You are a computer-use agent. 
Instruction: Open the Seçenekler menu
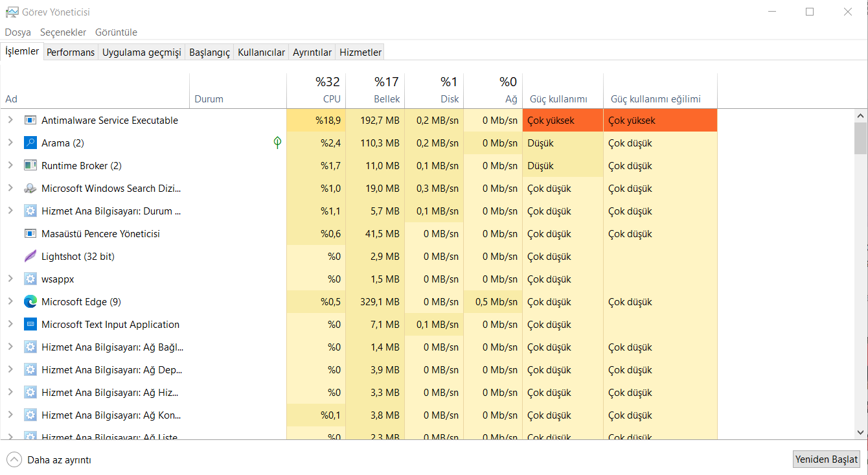(63, 32)
